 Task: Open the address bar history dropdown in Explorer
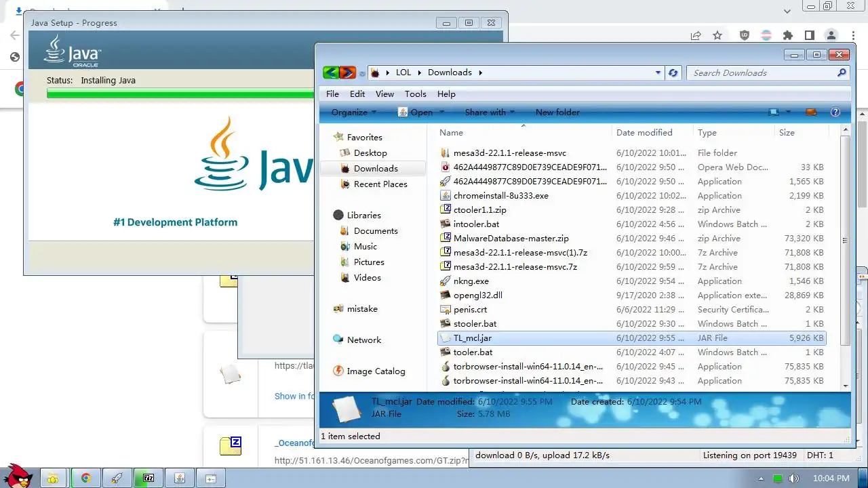click(x=658, y=73)
